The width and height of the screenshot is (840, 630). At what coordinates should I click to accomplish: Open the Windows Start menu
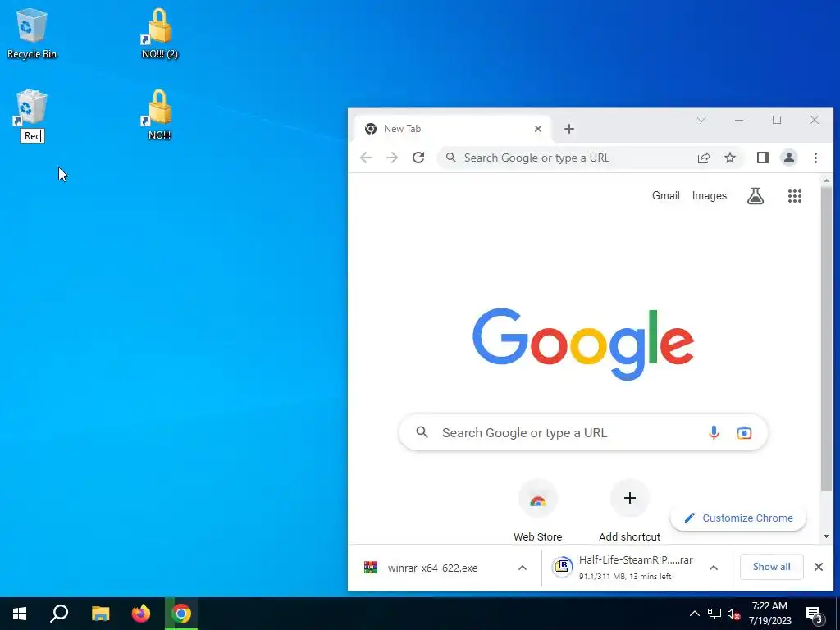click(20, 614)
